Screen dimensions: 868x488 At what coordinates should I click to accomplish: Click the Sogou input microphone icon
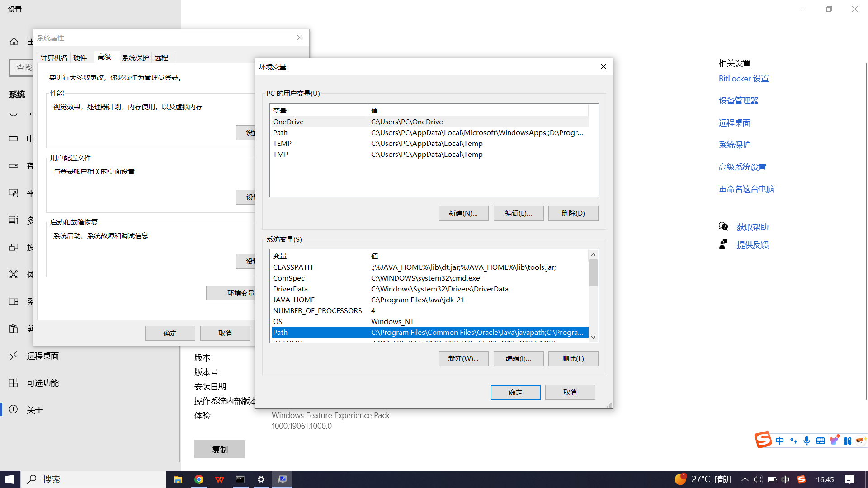coord(807,441)
